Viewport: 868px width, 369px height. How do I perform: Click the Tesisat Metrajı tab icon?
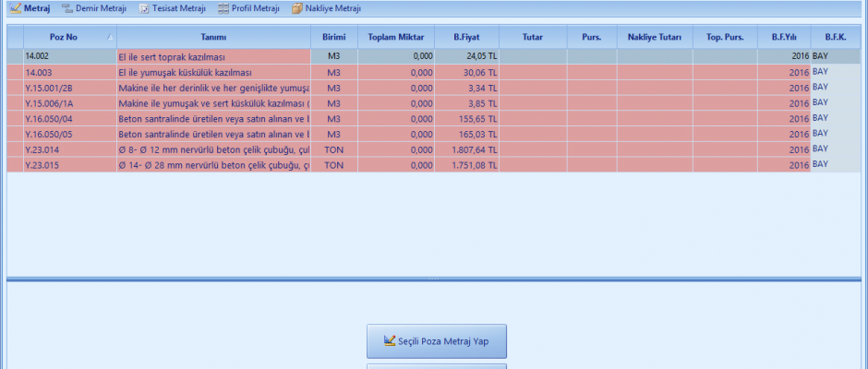(144, 8)
